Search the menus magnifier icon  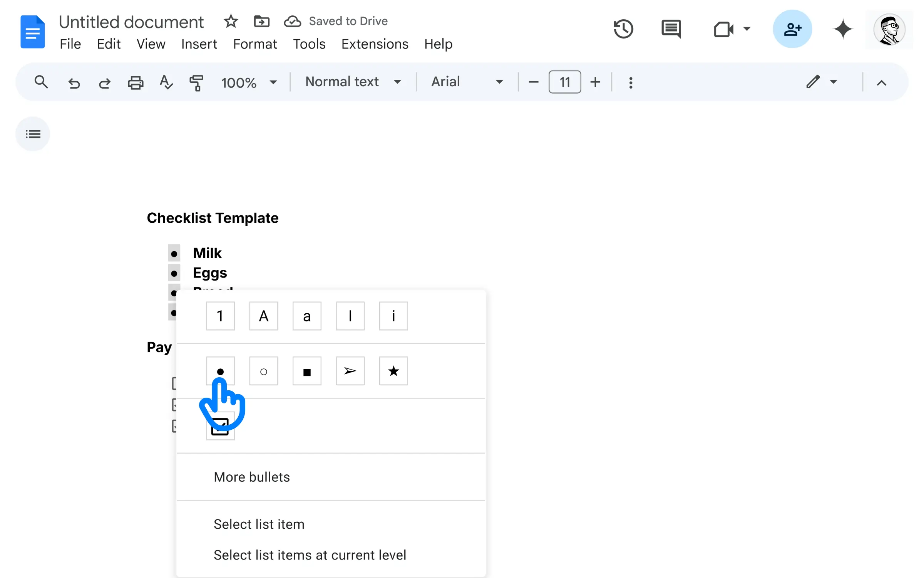tap(41, 82)
